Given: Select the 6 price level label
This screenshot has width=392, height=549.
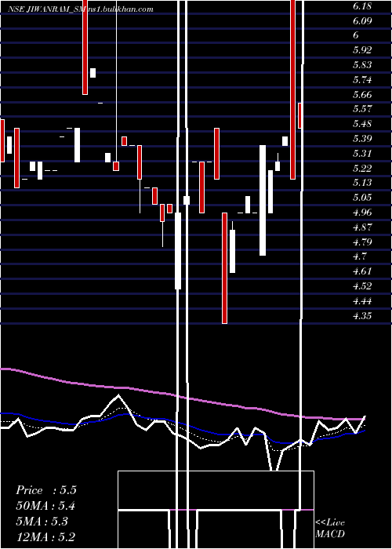Looking at the screenshot, I should (356, 35).
